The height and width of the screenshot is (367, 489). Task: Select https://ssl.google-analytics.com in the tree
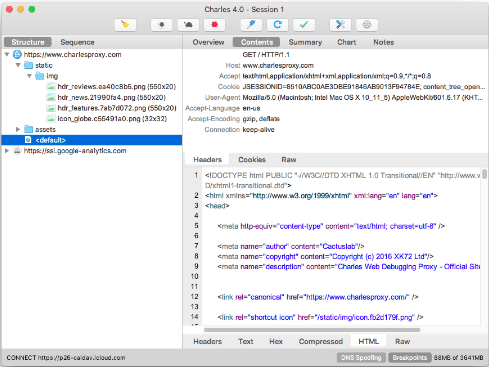tap(75, 151)
